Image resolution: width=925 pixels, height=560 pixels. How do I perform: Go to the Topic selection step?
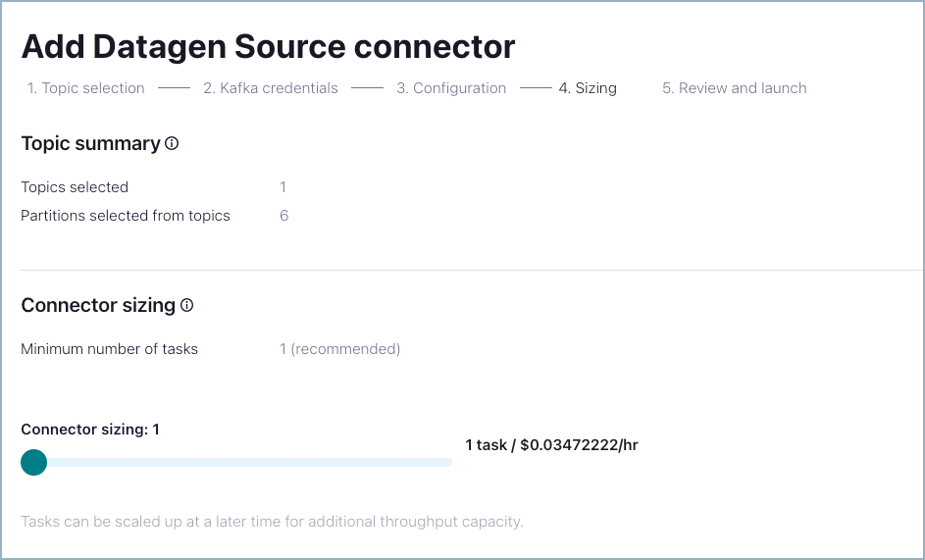[x=85, y=88]
